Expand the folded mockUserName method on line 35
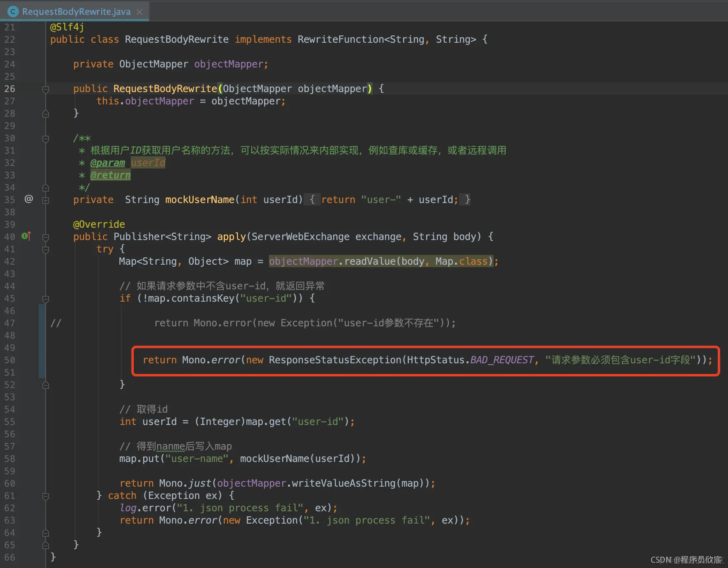728x568 pixels. coord(46,200)
